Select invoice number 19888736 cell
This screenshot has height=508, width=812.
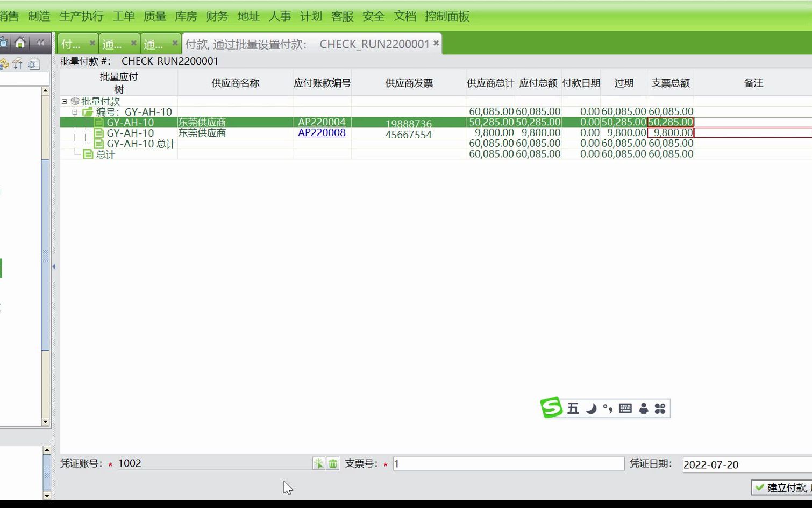409,124
